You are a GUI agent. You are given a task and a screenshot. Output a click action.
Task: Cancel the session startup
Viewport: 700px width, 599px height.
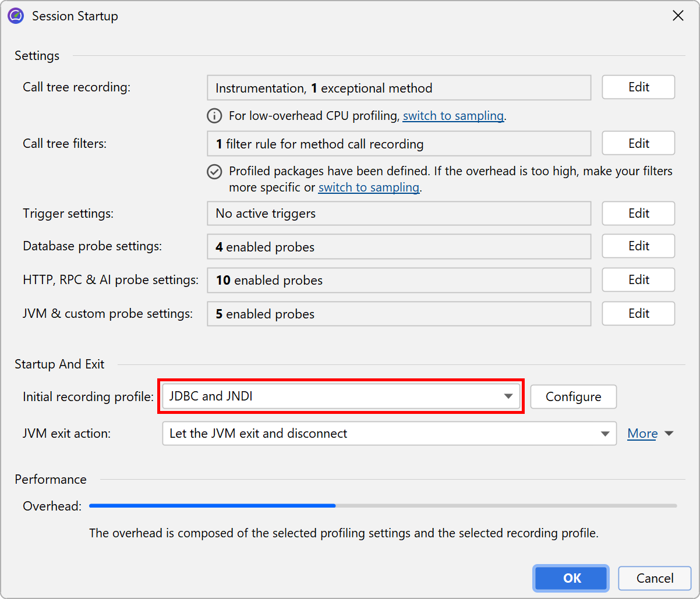pos(655,578)
